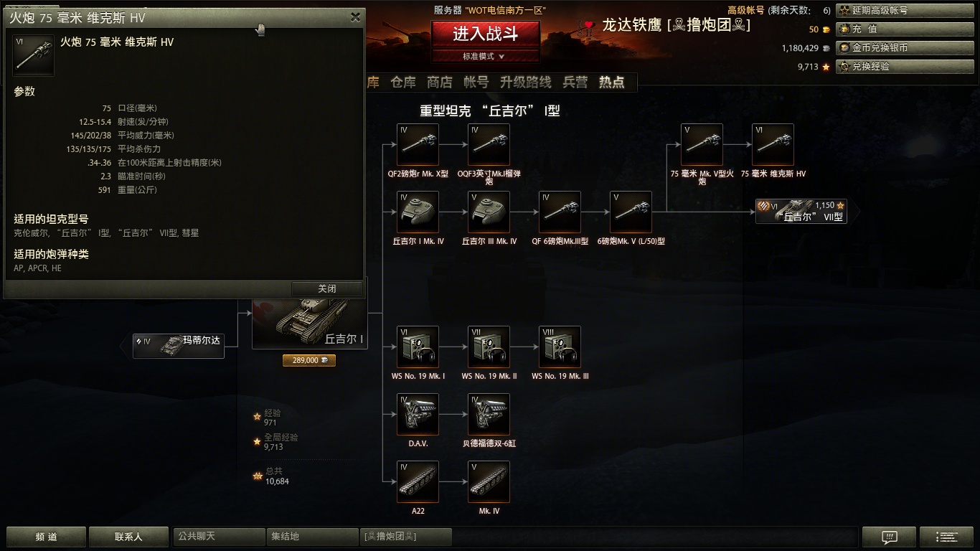The width and height of the screenshot is (980, 551).
Task: Open the 玛蒂尔达 predecessor tank node
Action: click(x=179, y=346)
